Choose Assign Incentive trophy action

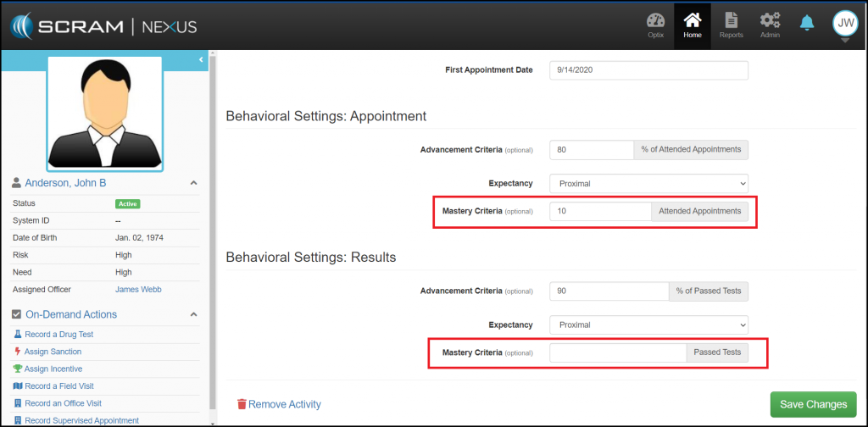coord(53,369)
